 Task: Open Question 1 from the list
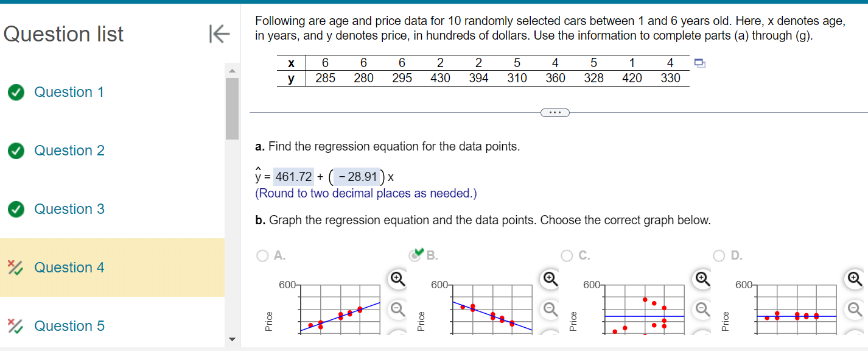pyautogui.click(x=69, y=91)
